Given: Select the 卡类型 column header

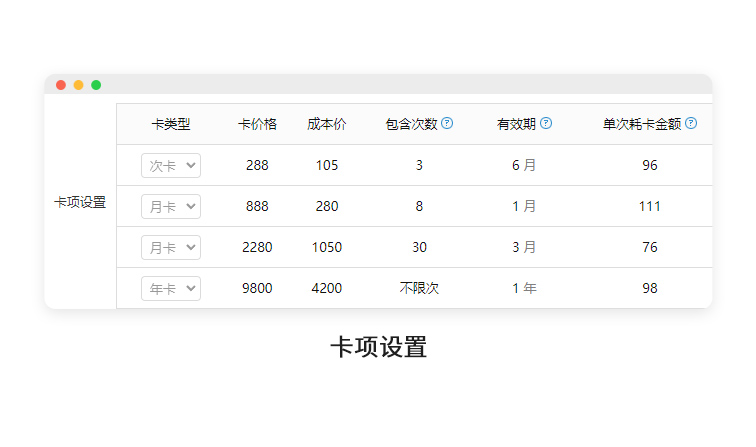Looking at the screenshot, I should 171,124.
